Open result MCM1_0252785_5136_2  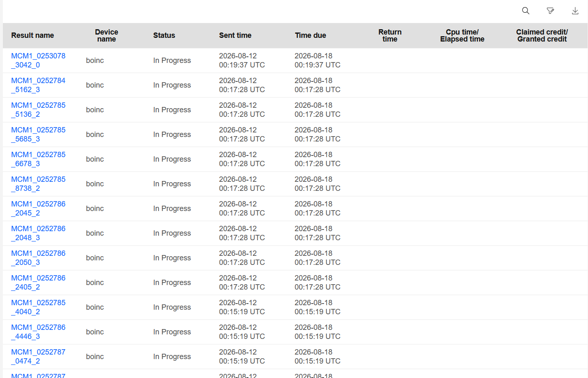coord(38,110)
